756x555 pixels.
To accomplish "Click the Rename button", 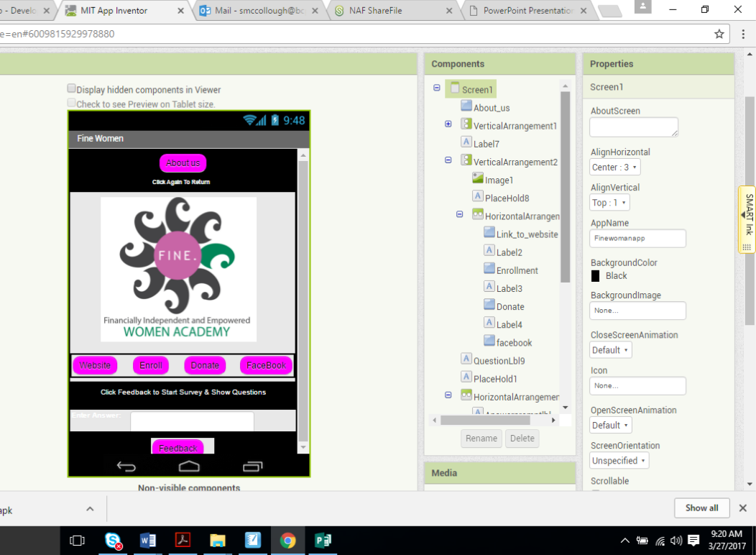I will pos(481,439).
